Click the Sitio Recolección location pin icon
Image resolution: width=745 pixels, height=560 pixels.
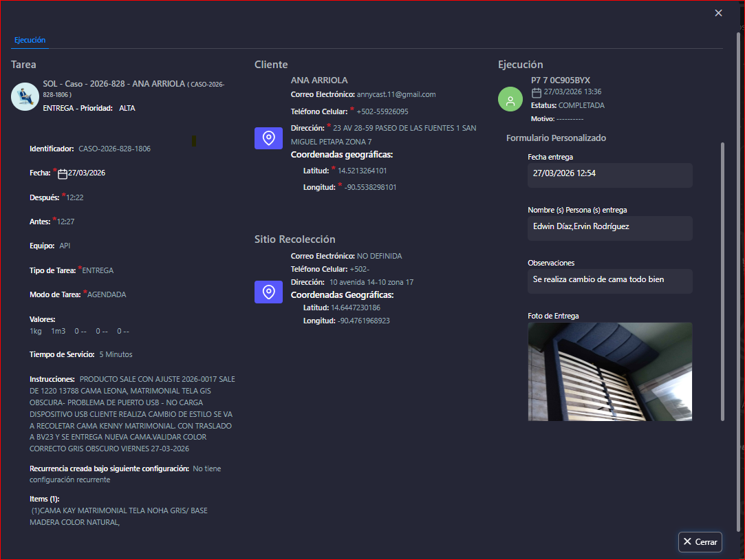pos(269,292)
